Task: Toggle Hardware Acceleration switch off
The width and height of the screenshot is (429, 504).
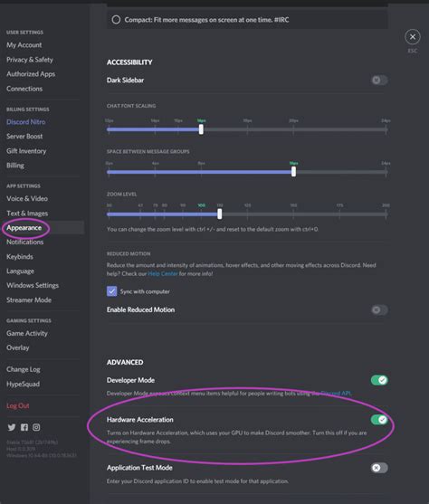Action: 379,420
